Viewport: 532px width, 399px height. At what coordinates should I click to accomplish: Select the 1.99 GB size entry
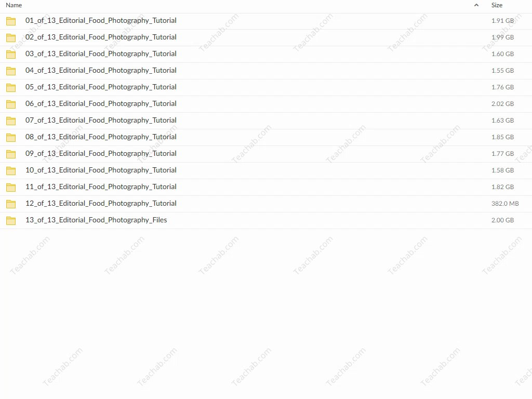pos(502,37)
